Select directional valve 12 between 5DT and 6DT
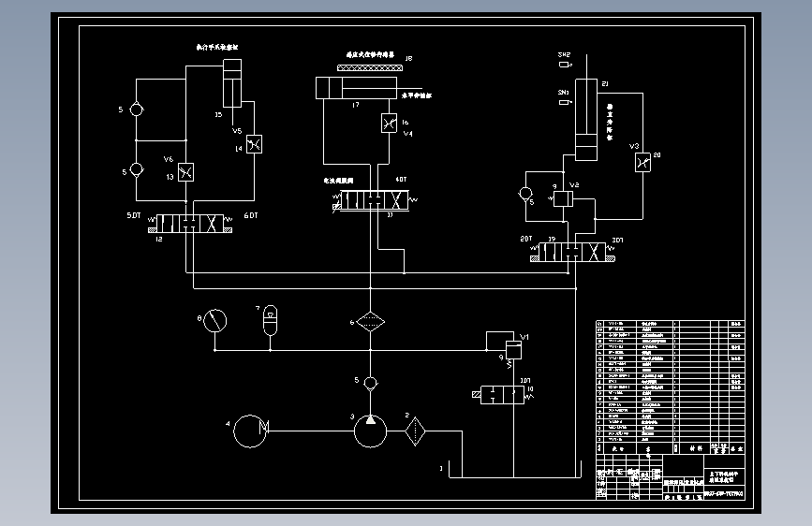 tap(190, 224)
